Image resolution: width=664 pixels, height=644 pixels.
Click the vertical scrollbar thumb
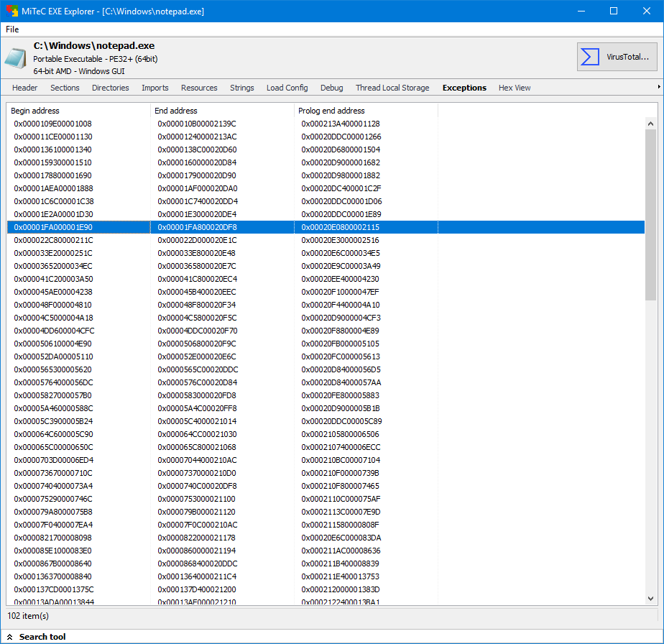coord(651,215)
